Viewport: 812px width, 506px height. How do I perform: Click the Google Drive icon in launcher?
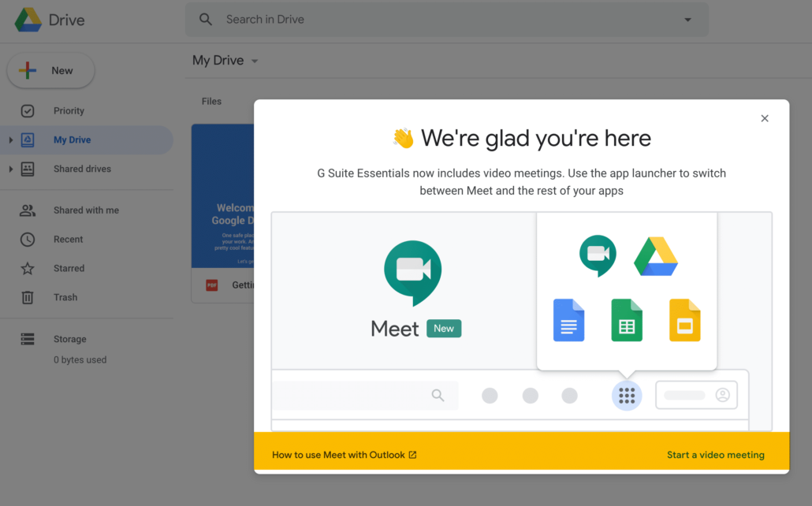656,256
